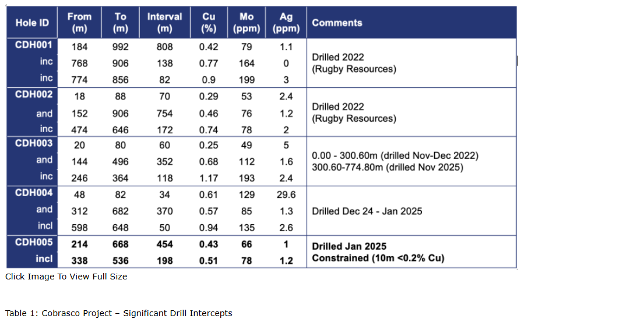The width and height of the screenshot is (644, 326).
Task: Click the 'To (m)' column header
Action: pyautogui.click(x=120, y=23)
